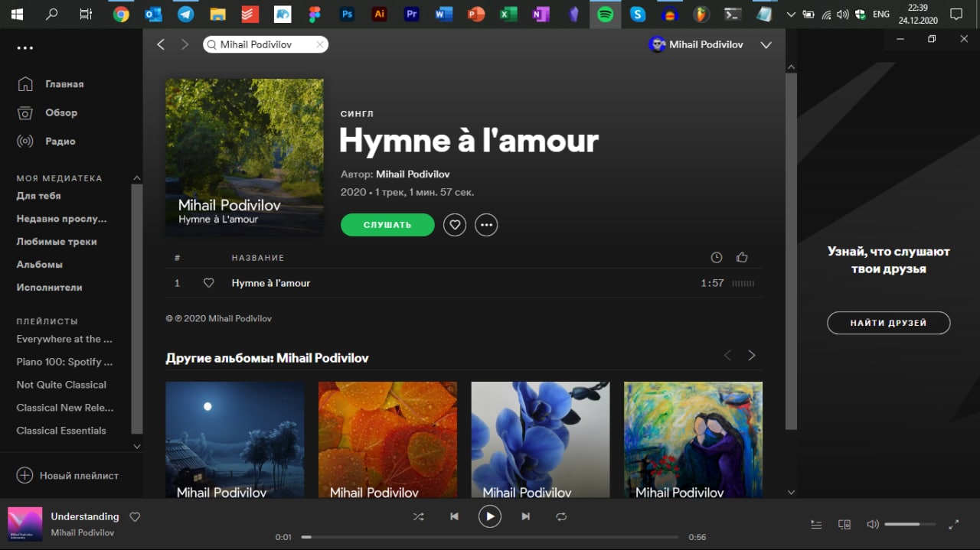Open the now-playing Understanding cover art

tap(25, 524)
